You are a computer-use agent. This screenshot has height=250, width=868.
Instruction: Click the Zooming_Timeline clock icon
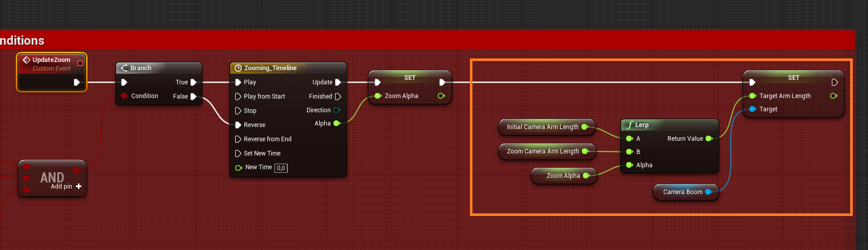point(238,68)
